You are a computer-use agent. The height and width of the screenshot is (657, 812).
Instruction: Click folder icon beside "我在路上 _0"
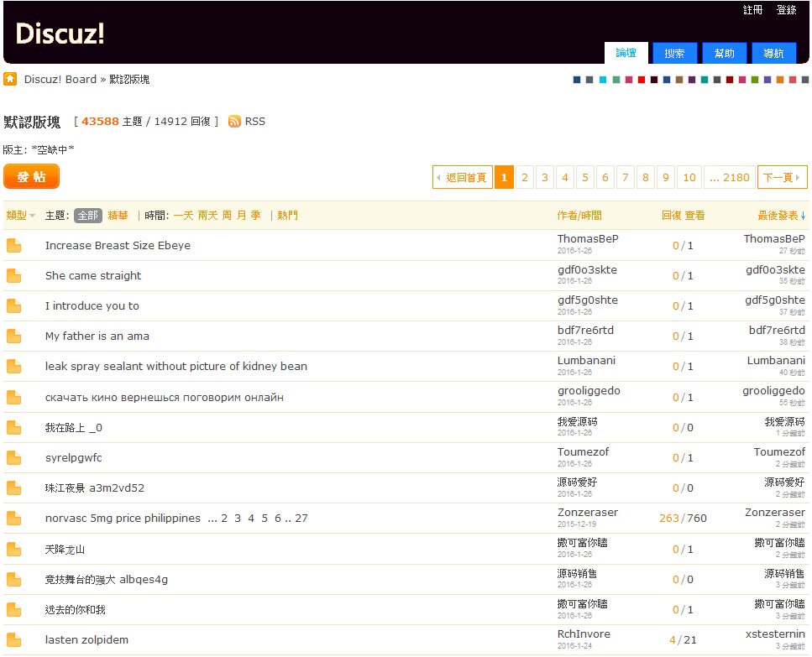coord(14,427)
